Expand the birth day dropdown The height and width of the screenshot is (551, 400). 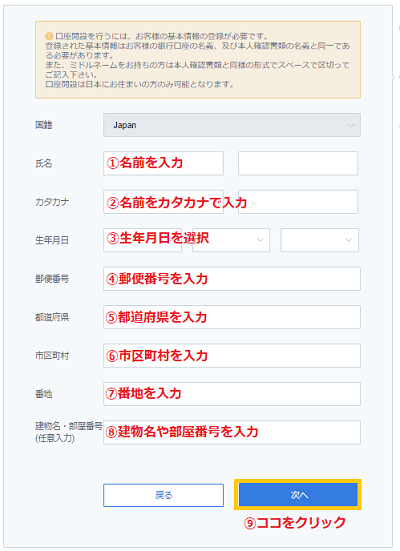tap(320, 240)
